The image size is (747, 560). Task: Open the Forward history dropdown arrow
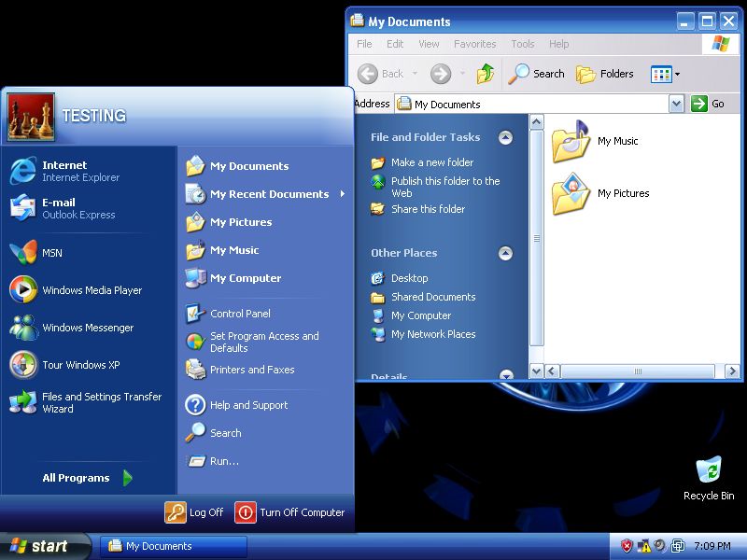[462, 74]
